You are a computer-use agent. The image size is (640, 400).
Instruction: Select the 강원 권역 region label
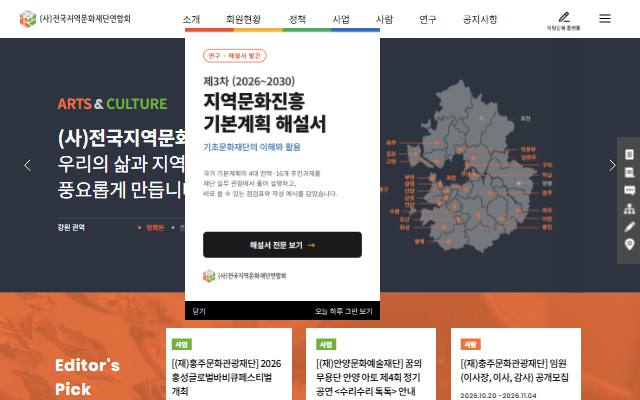click(71, 227)
